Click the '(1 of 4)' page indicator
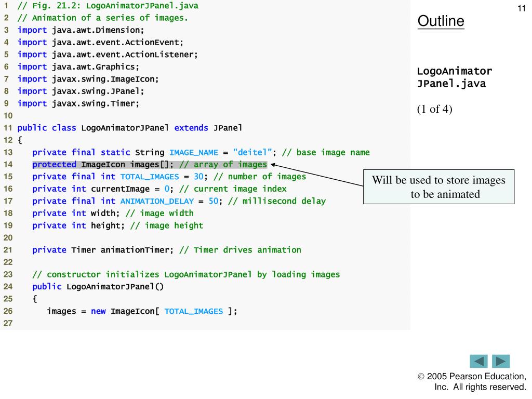The height and width of the screenshot is (399, 532). pos(435,109)
